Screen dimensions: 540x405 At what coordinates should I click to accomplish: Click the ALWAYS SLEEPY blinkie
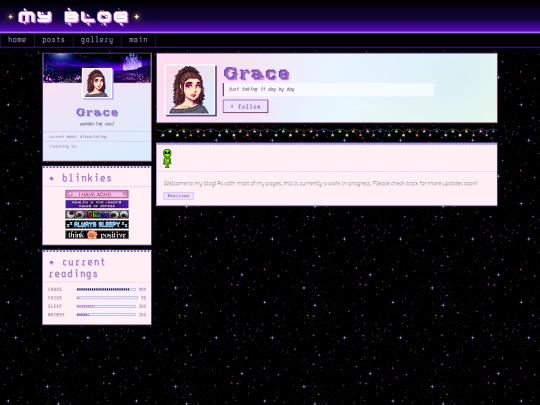tap(97, 225)
